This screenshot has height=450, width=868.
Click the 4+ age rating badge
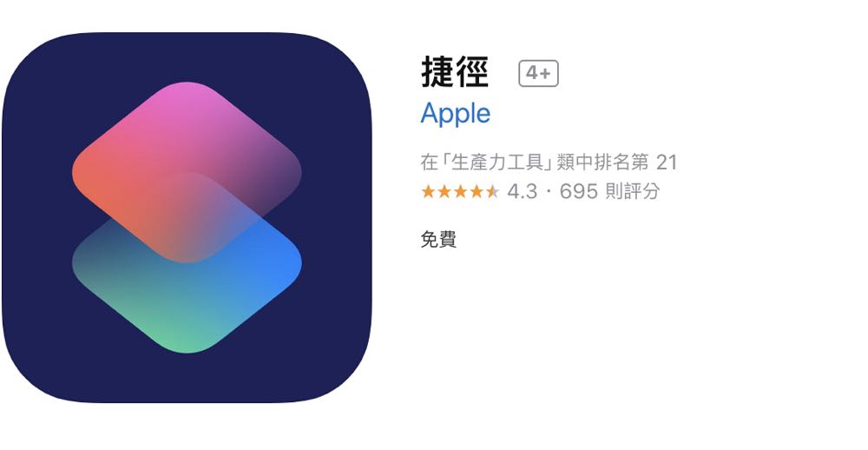[x=538, y=73]
